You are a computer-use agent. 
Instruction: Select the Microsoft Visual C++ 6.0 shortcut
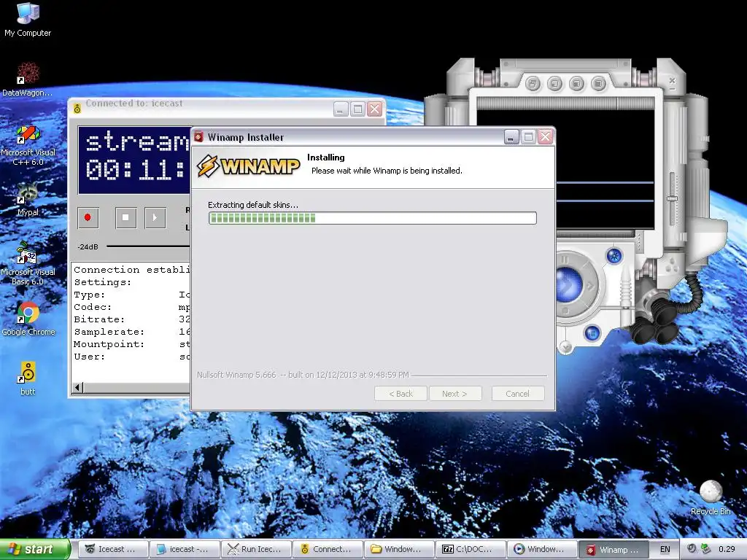[28, 145]
